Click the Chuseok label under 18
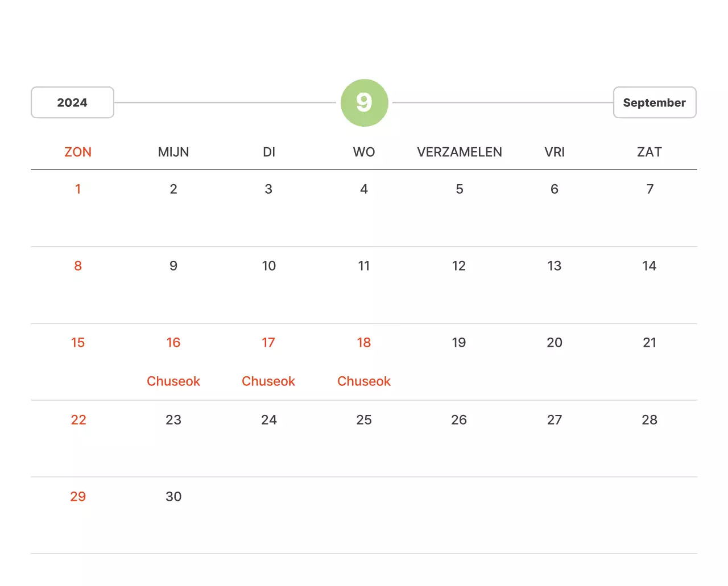This screenshot has height=586, width=728. tap(364, 381)
